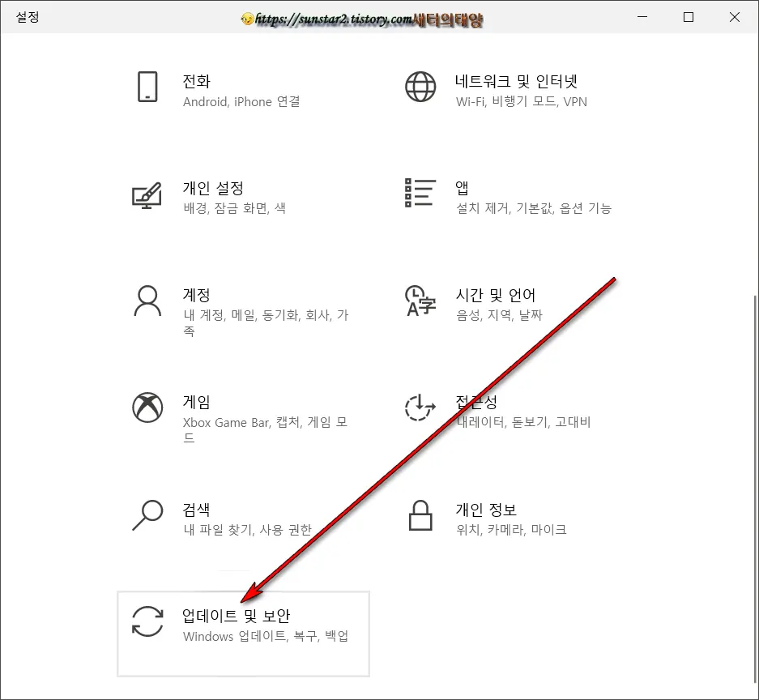Screen dimensions: 759x700
Task: Click the Privacy padlock icon
Action: click(420, 514)
